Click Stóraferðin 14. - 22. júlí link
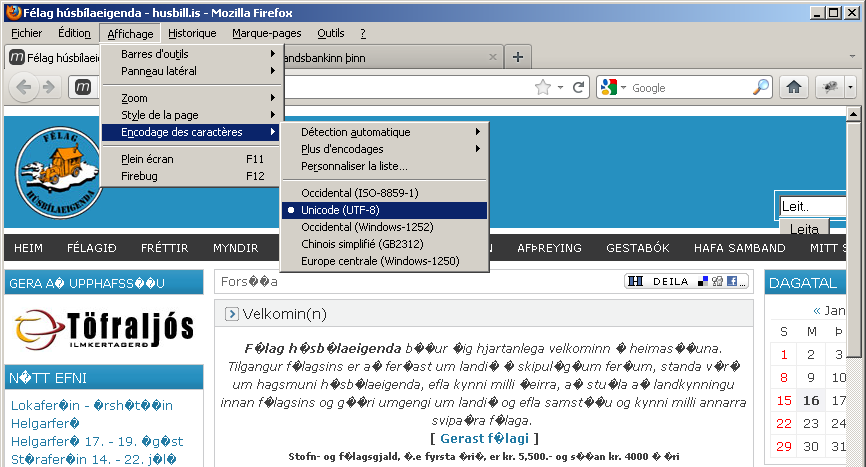Image resolution: width=866 pixels, height=467 pixels. pos(94,459)
